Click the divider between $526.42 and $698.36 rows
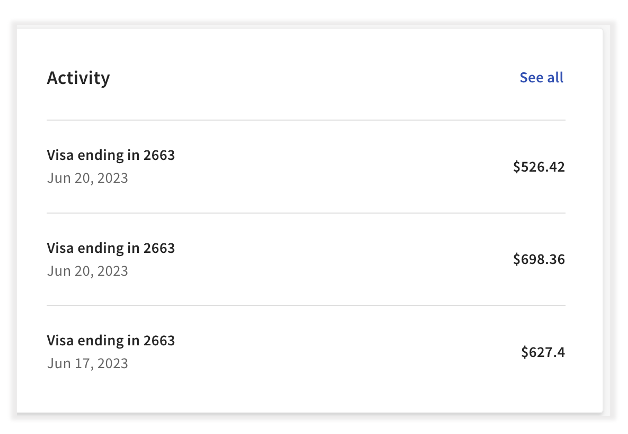This screenshot has height=434, width=628. [x=305, y=213]
